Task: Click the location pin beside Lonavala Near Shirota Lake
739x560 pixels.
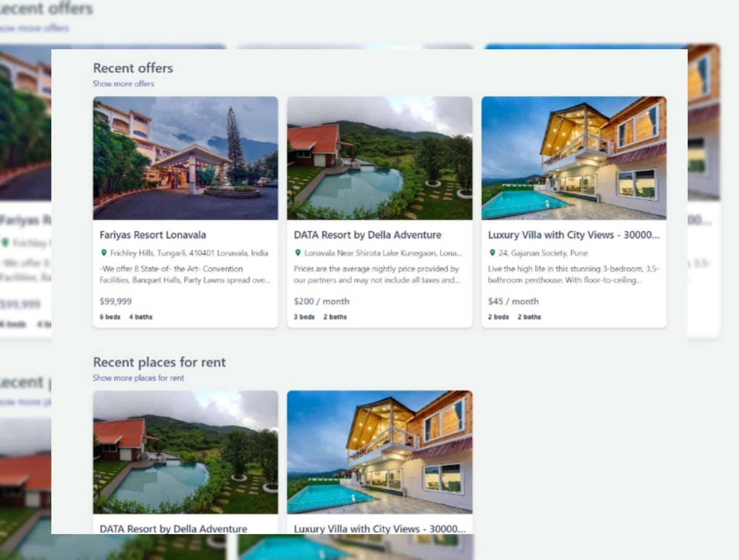Action: [x=298, y=253]
